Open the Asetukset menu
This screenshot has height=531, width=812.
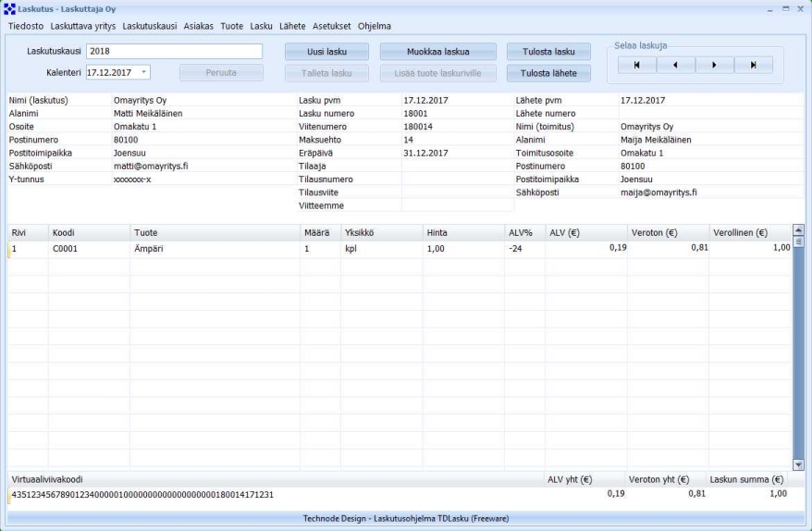pyautogui.click(x=331, y=26)
